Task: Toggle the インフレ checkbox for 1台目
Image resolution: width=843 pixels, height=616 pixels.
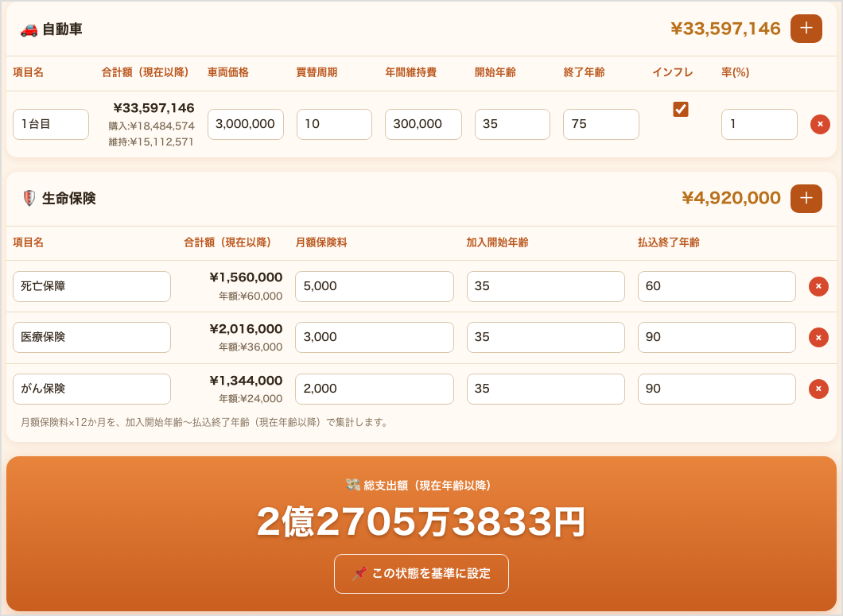Action: click(681, 109)
